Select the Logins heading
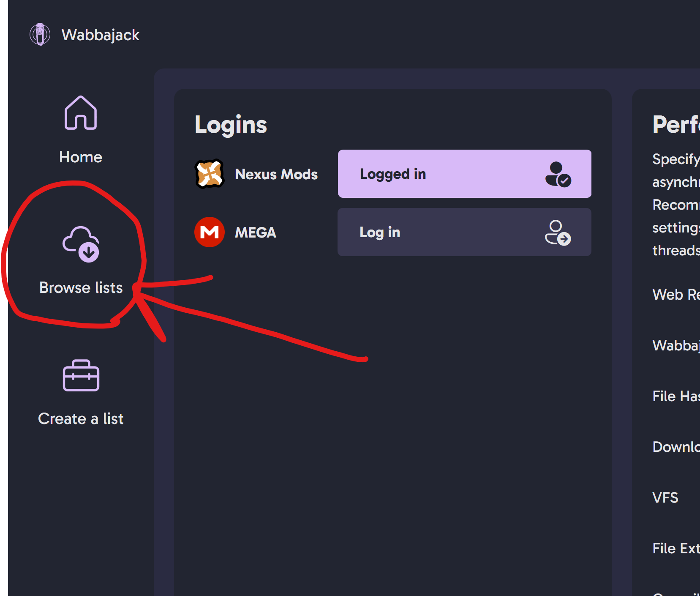Viewport: 700px width, 596px height. point(231,125)
